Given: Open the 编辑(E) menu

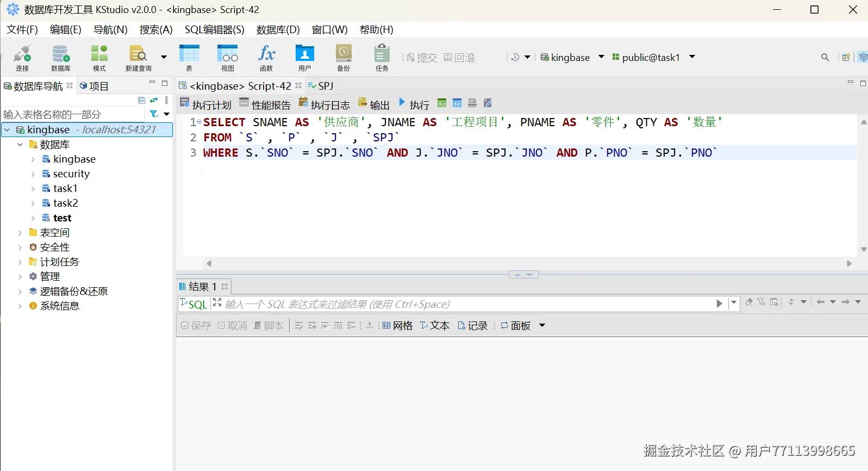Looking at the screenshot, I should pyautogui.click(x=65, y=29).
